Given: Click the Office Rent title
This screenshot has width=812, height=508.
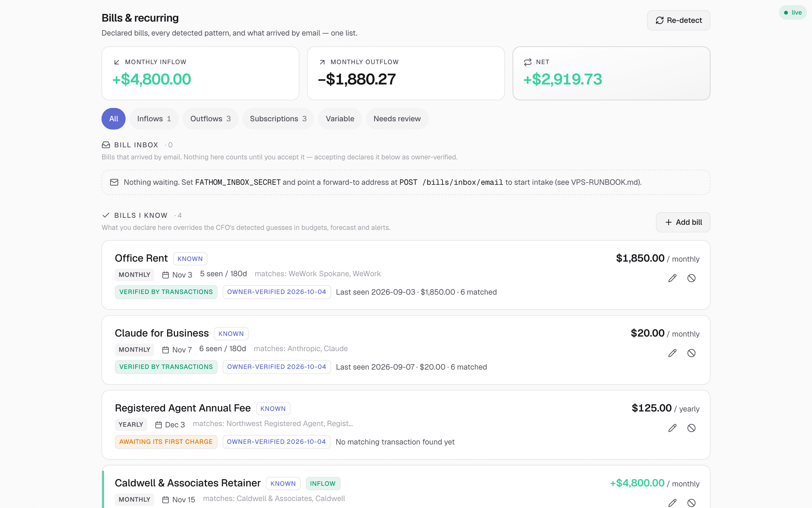Looking at the screenshot, I should pyautogui.click(x=141, y=258).
